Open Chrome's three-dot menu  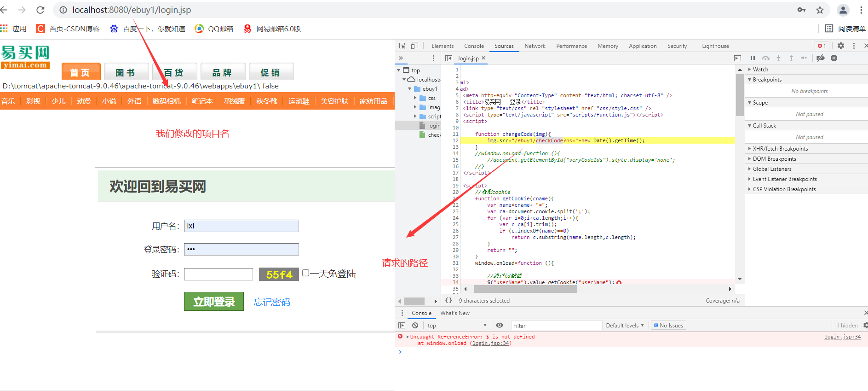click(x=861, y=10)
